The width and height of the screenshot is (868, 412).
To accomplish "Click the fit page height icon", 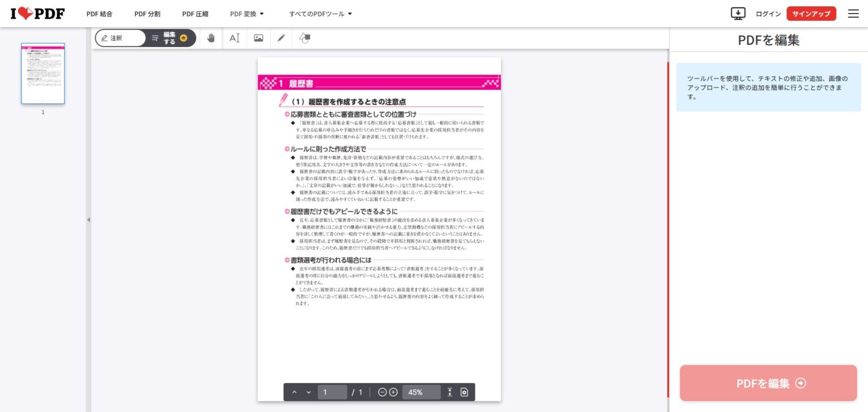I will click(450, 392).
